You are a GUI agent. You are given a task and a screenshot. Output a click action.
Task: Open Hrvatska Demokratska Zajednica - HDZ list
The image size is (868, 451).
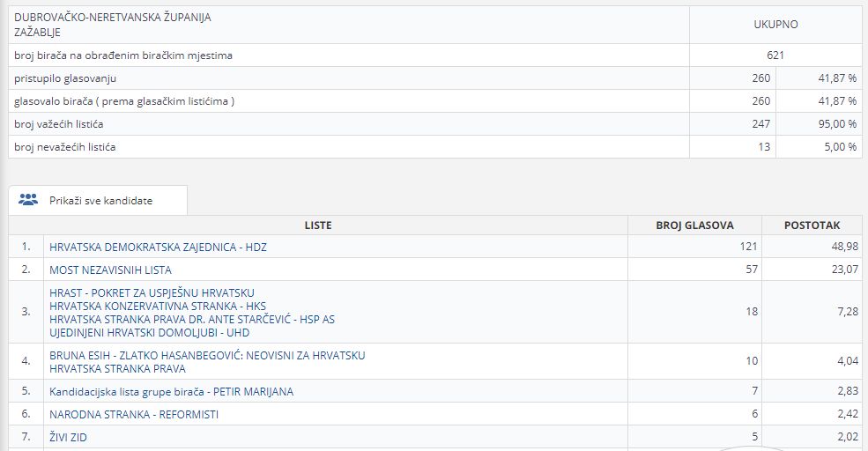(158, 248)
